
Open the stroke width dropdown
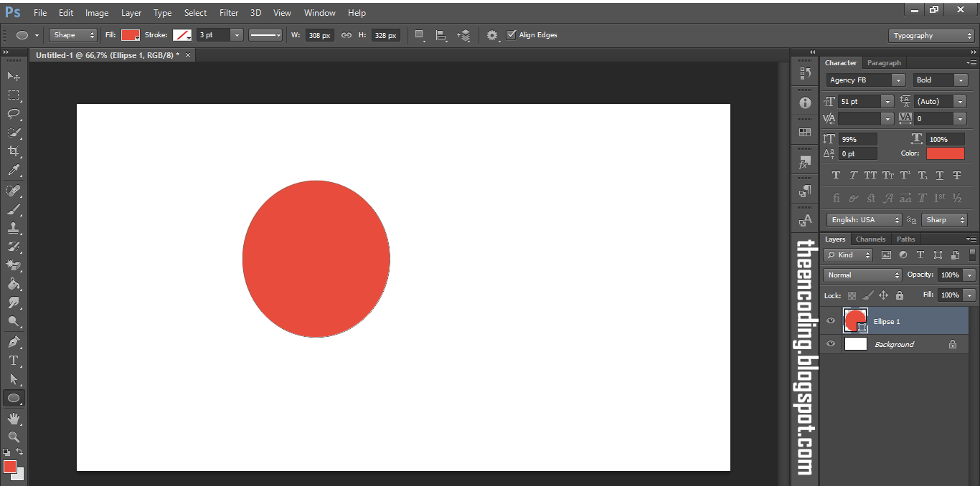point(237,35)
